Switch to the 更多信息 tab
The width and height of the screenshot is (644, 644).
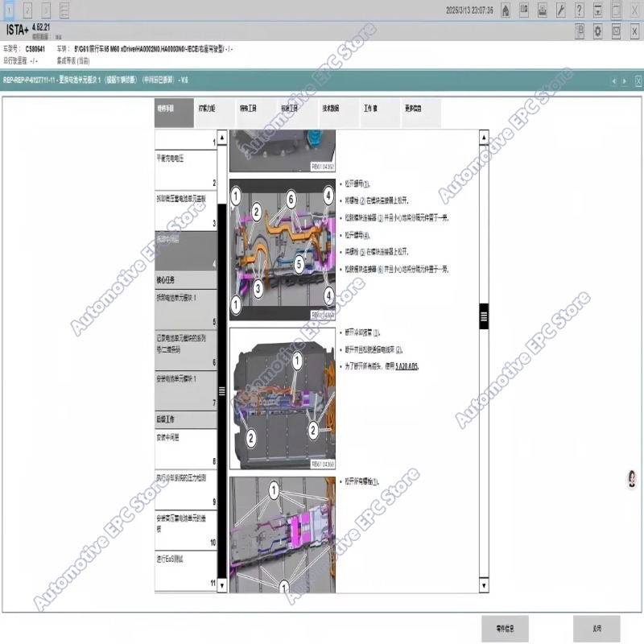point(421,113)
